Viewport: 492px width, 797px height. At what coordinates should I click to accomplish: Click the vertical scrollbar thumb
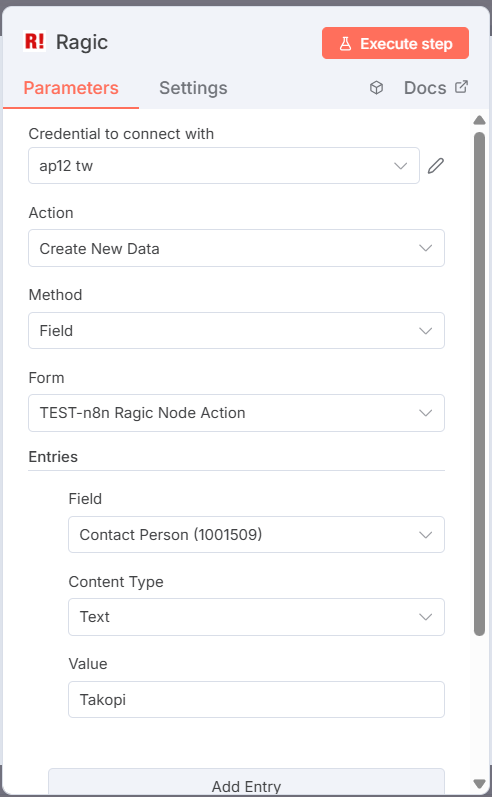[x=479, y=384]
